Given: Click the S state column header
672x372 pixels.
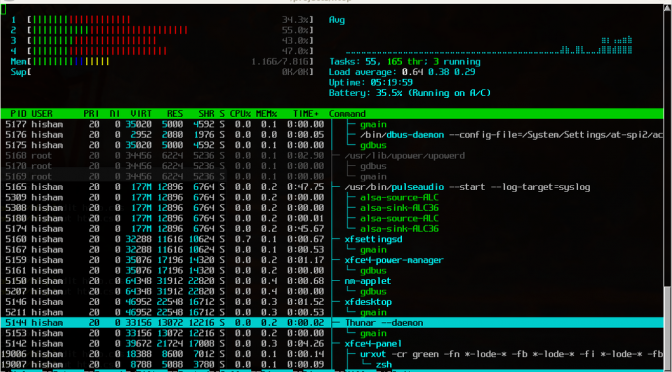Looking at the screenshot, I should click(x=222, y=114).
